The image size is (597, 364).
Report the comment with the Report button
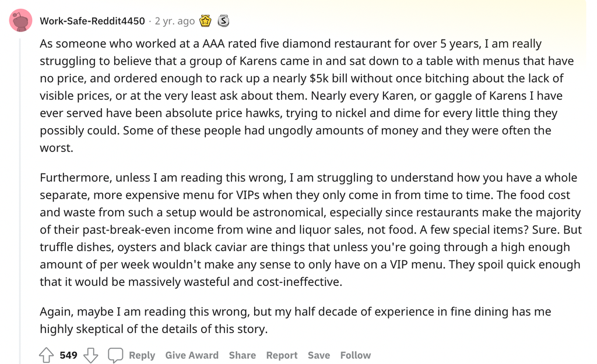tap(282, 355)
